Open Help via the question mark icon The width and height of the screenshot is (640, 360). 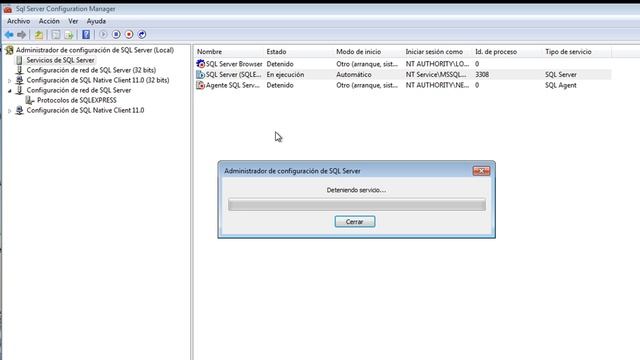click(86, 35)
